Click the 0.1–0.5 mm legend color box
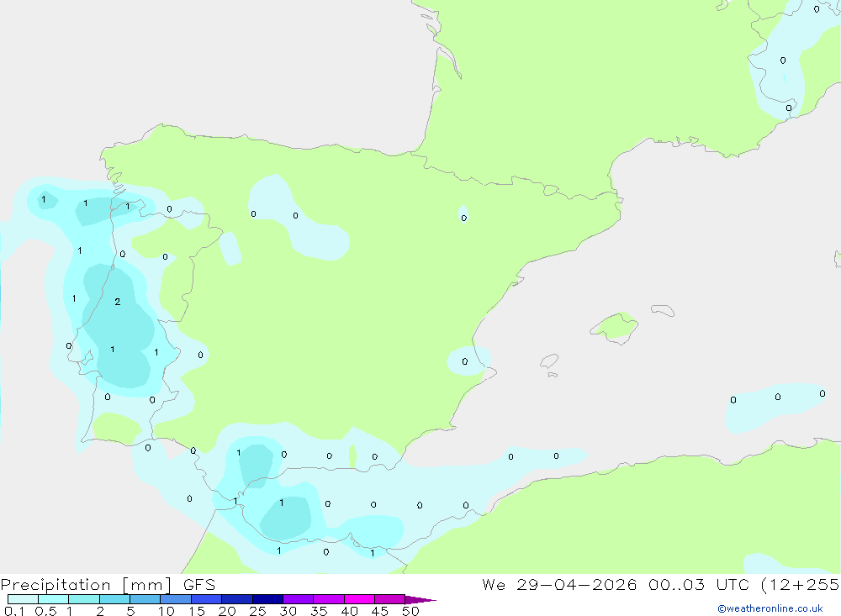Image resolution: width=841 pixels, height=616 pixels. [23, 599]
